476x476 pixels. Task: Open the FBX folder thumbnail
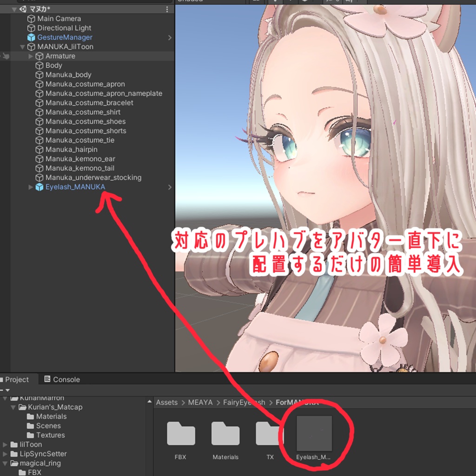181,434
